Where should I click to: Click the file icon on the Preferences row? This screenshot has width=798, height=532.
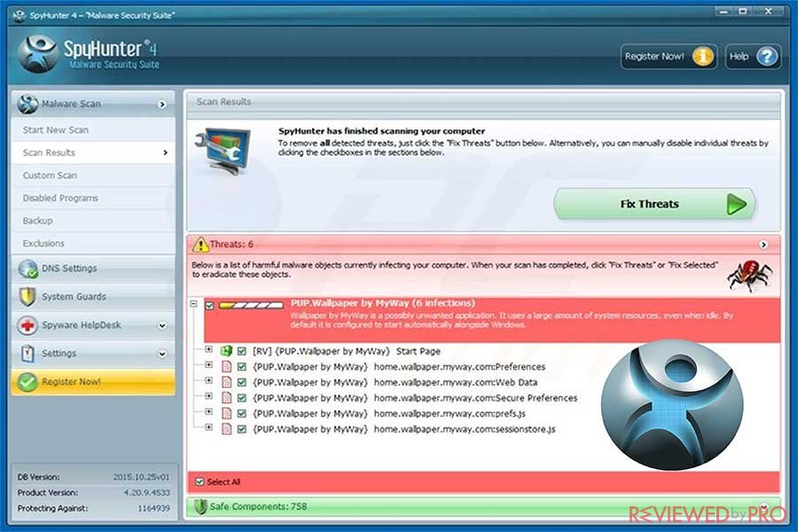(x=226, y=366)
